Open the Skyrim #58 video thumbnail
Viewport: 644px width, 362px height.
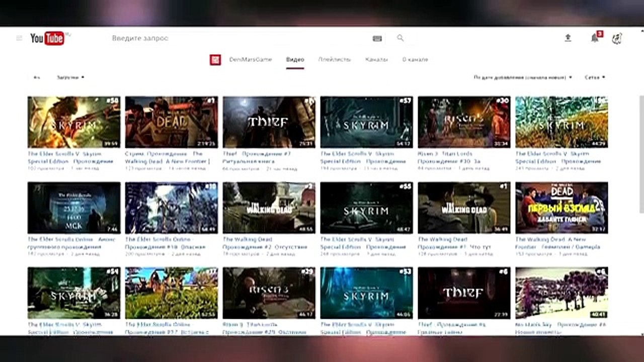coord(74,122)
